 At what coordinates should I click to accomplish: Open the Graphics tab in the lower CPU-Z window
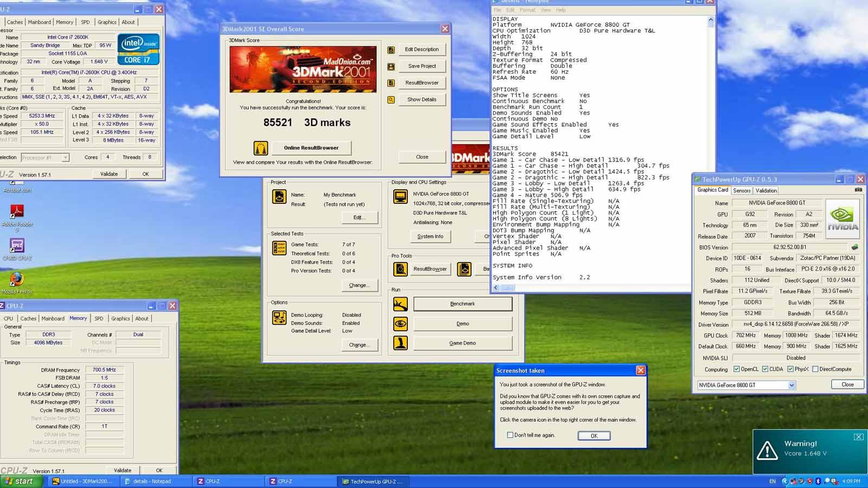120,319
